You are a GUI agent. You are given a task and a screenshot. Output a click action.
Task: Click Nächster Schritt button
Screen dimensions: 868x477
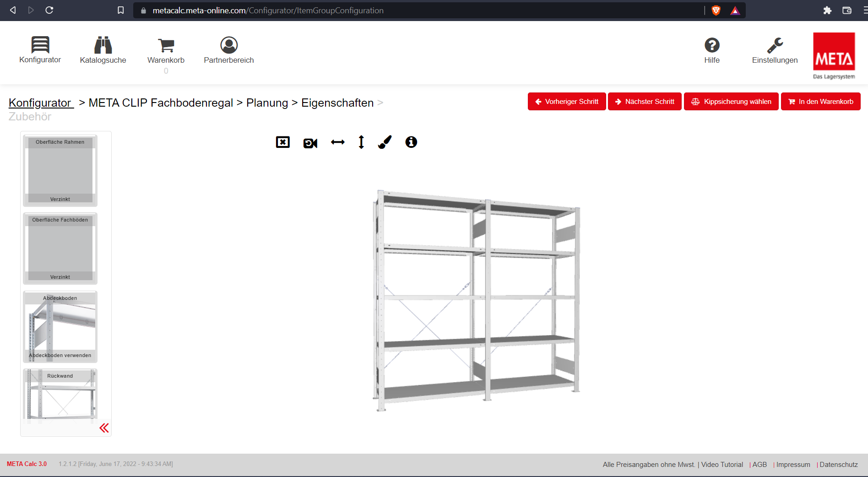[x=645, y=102]
